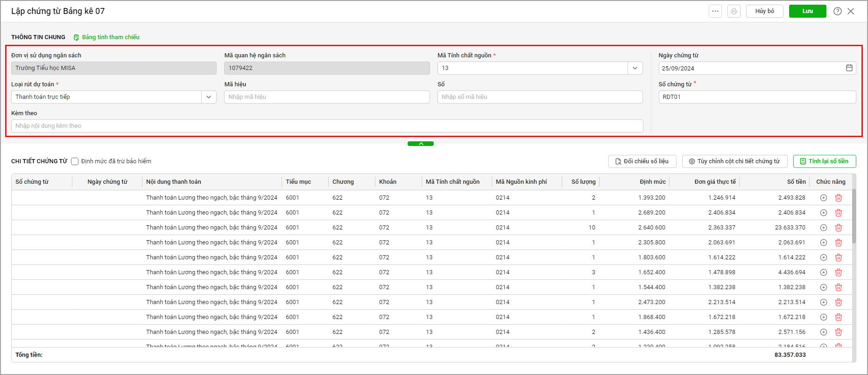Screen dimensions: 868x375
Task: Click plus icon on row totaling 4.436.694
Action: [824, 272]
